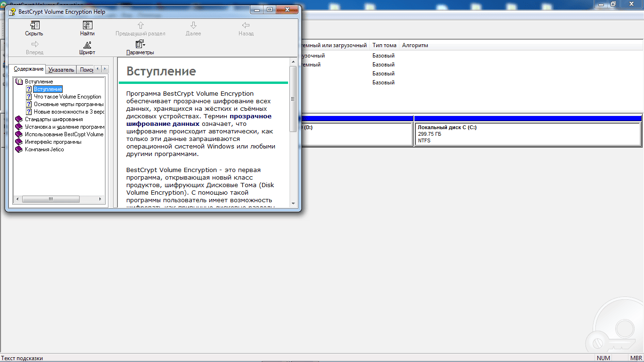Expand Установка и удаление программы book

pyautogui.click(x=65, y=127)
